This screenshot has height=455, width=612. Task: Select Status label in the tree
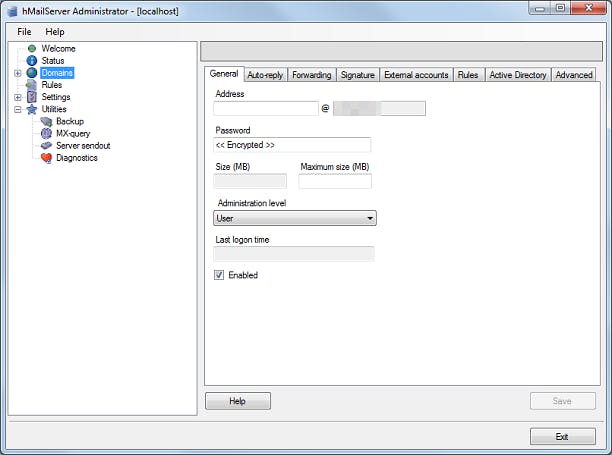(53, 61)
